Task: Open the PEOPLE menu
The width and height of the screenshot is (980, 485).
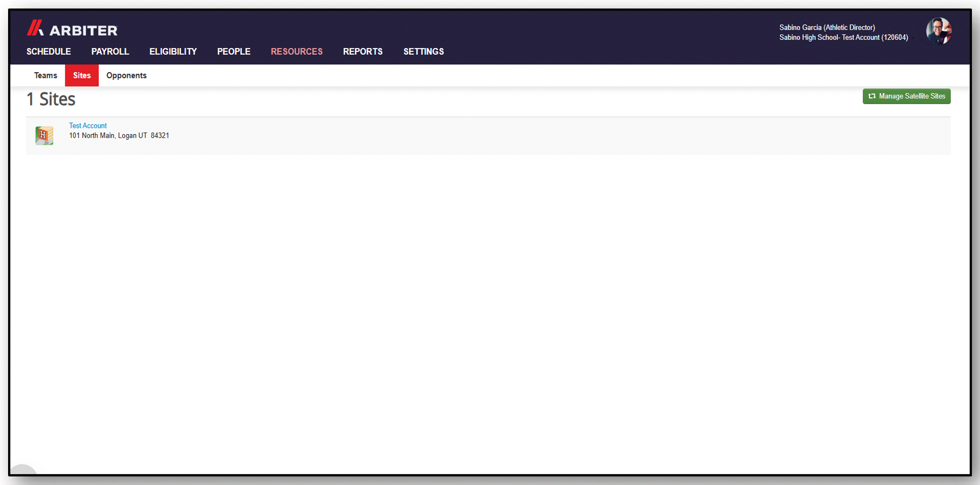Action: 234,52
